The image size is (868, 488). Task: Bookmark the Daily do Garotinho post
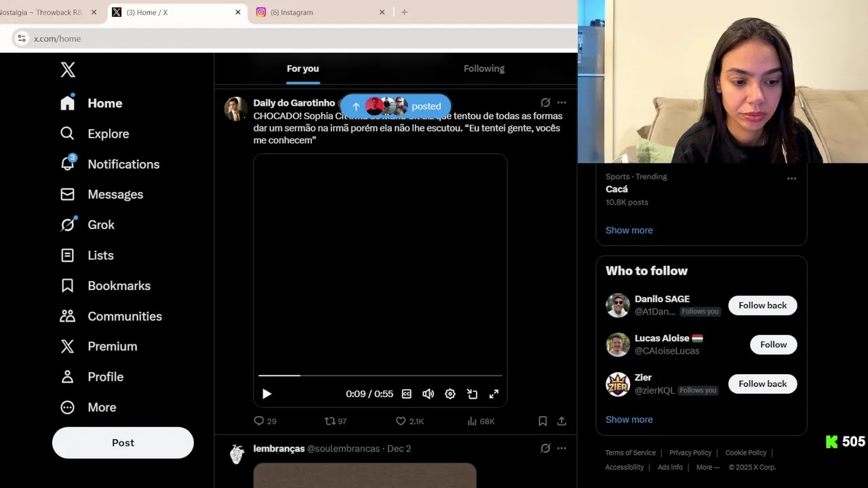click(x=542, y=421)
